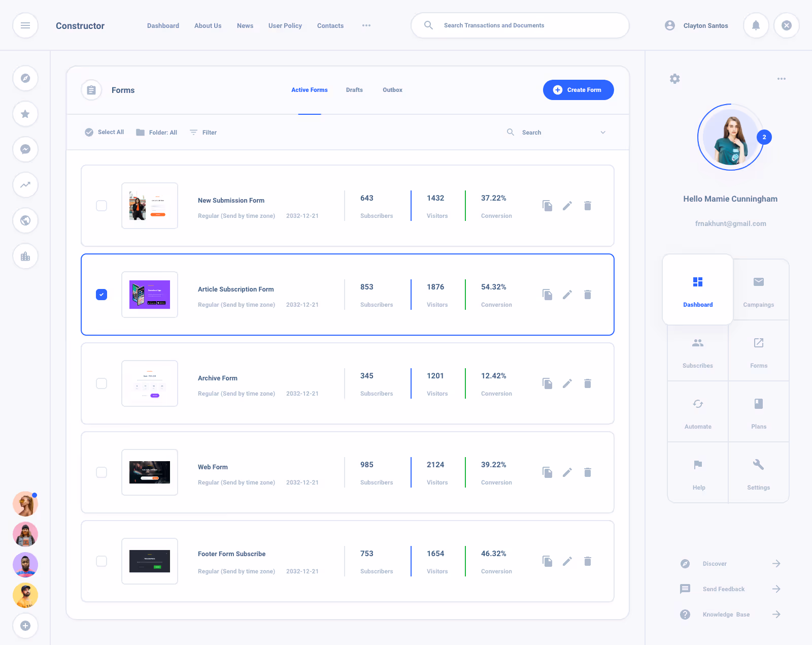The image size is (812, 645).
Task: Open the Campaigns panel icon
Action: tap(758, 289)
